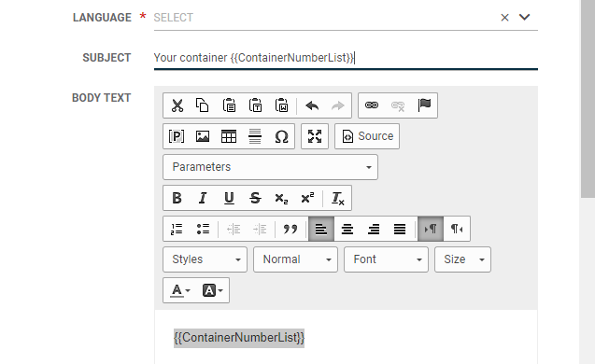The width and height of the screenshot is (595, 364).
Task: Toggle Strikethrough formatting
Action: 255,198
